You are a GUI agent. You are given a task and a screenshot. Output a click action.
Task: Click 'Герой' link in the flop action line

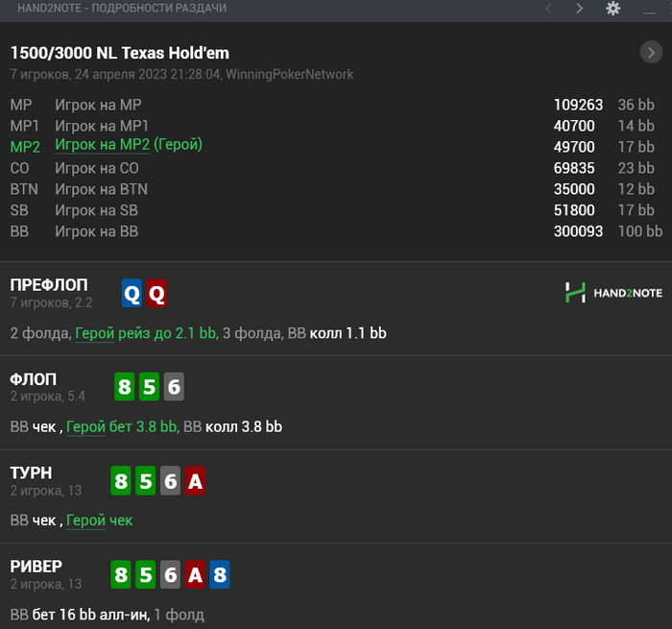[85, 426]
